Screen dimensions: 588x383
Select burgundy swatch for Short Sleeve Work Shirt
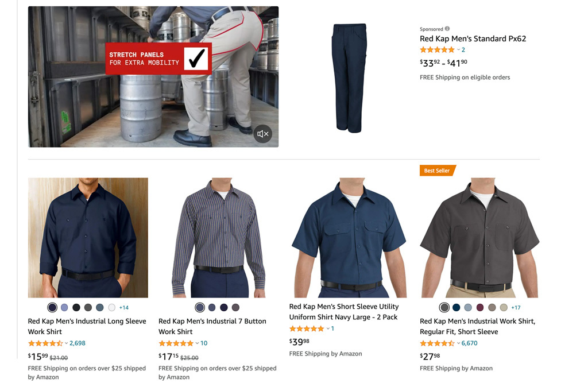click(x=480, y=307)
